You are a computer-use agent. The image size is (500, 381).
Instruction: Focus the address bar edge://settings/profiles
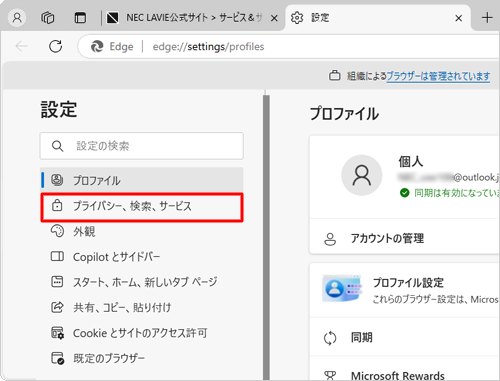coord(288,47)
